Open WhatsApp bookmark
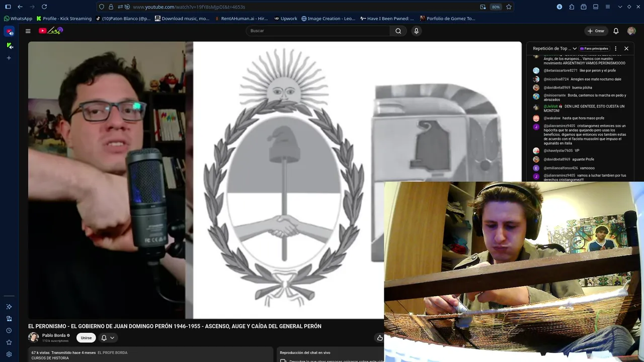The image size is (644, 362). (18, 19)
